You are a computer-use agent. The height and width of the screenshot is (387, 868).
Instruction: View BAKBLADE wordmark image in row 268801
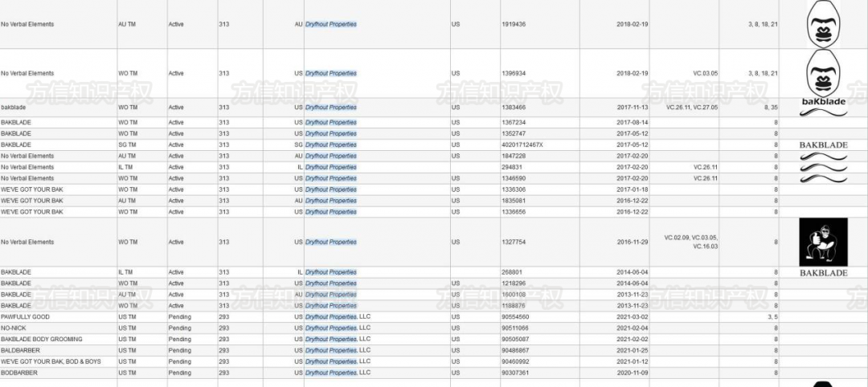(823, 272)
